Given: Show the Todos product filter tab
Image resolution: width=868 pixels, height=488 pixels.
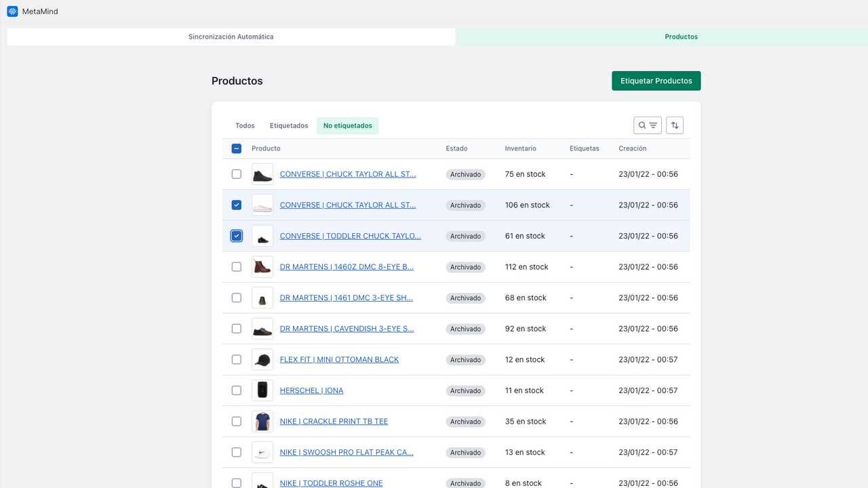Looking at the screenshot, I should (245, 125).
